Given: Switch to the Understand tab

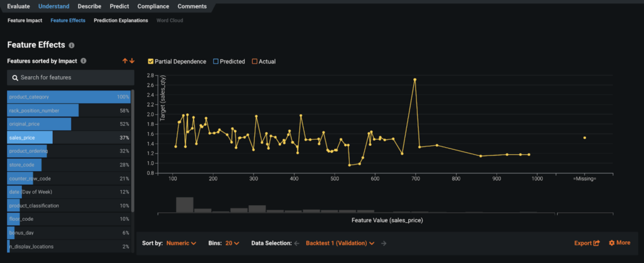Looking at the screenshot, I should coord(54,6).
